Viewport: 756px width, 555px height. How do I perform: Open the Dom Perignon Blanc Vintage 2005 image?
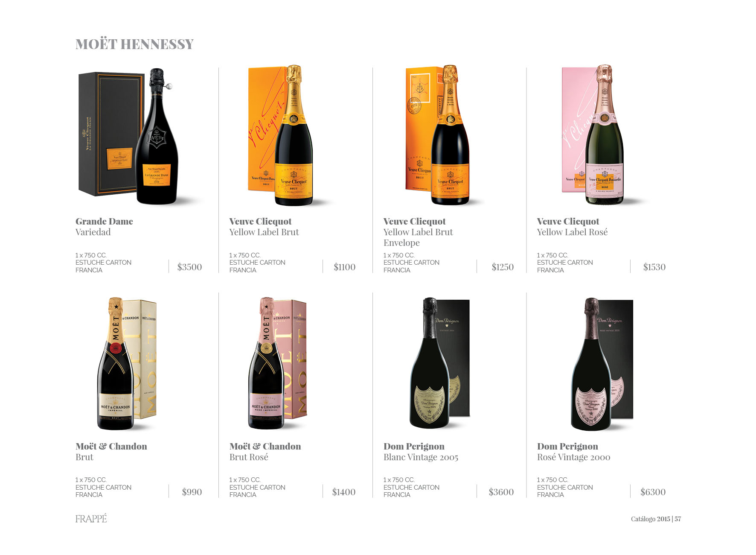tap(439, 364)
